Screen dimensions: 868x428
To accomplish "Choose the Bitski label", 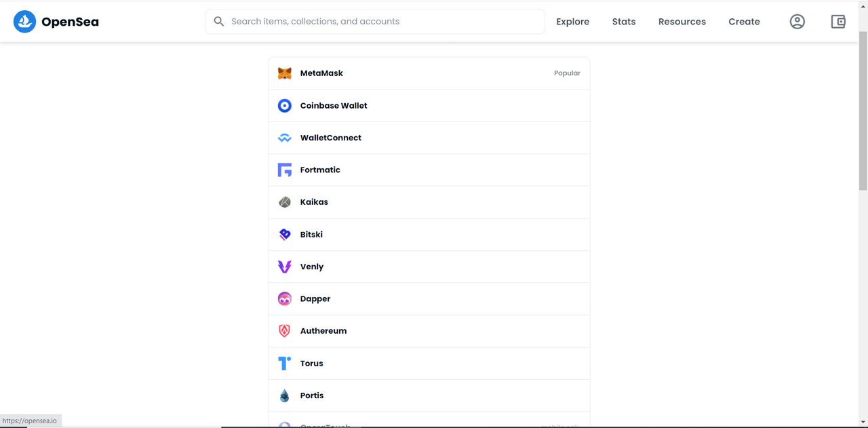I will pyautogui.click(x=311, y=235).
